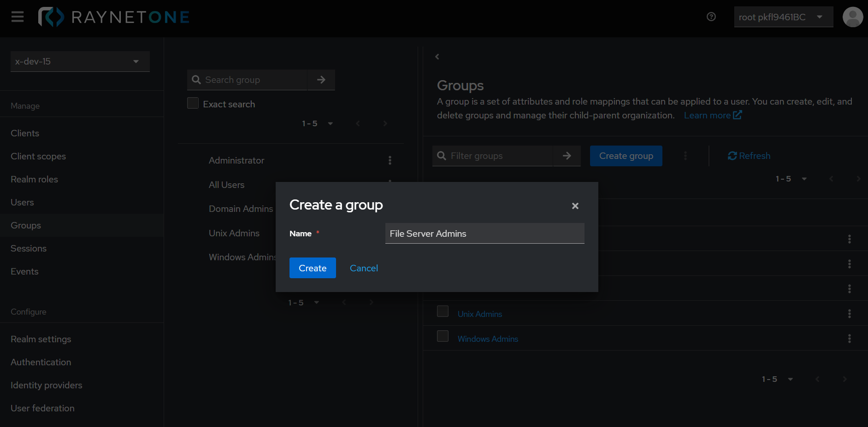Open the kebab menu beside Create group button
This screenshot has height=427, width=868.
685,156
